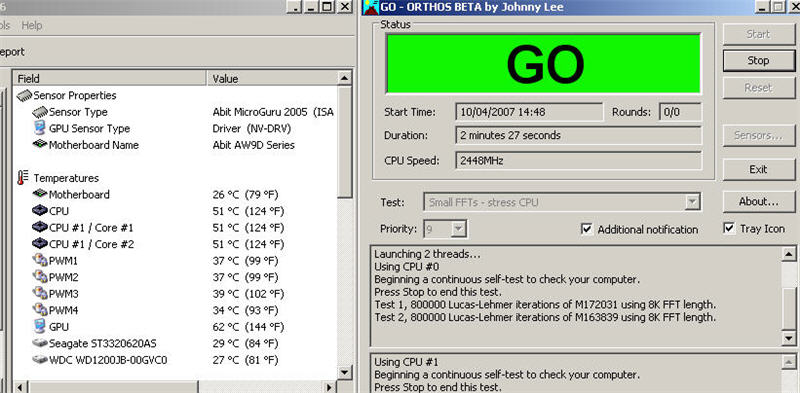Click the Reset button
Screen dimensions: 800x393
pos(758,87)
